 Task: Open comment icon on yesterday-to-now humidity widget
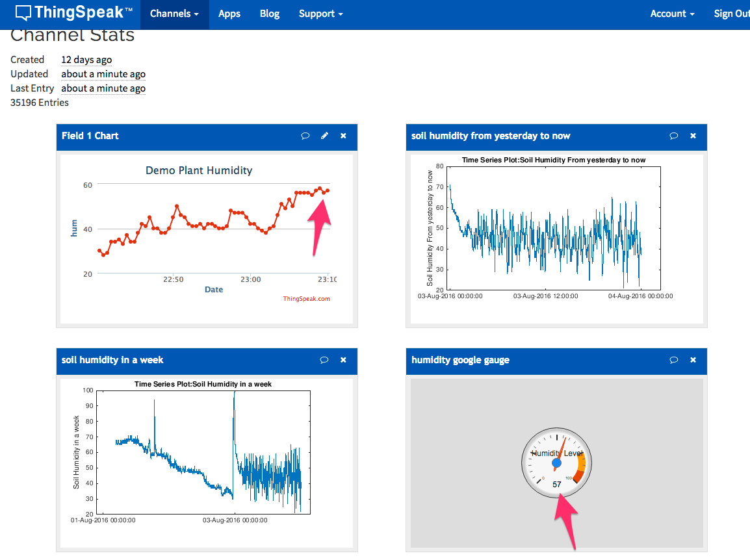[x=674, y=136]
